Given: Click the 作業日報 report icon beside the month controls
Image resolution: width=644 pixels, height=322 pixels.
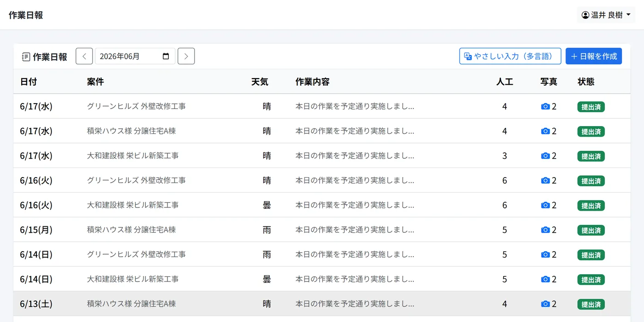Looking at the screenshot, I should [x=26, y=57].
